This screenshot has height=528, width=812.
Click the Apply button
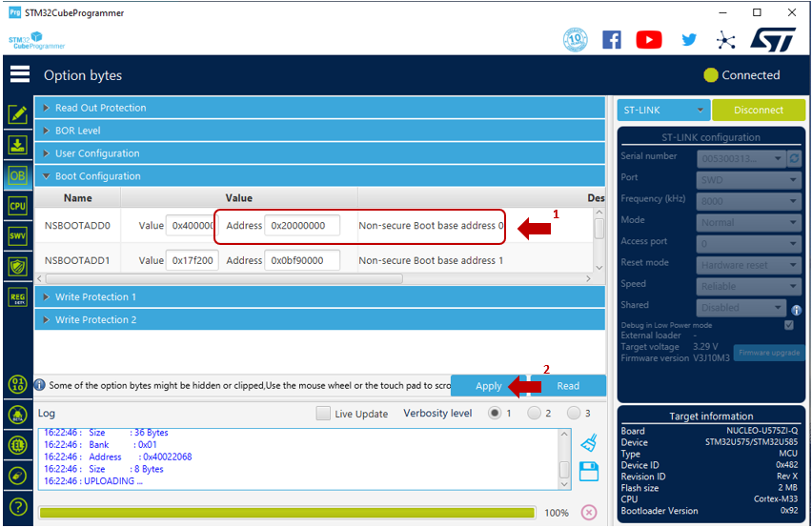[x=488, y=386]
